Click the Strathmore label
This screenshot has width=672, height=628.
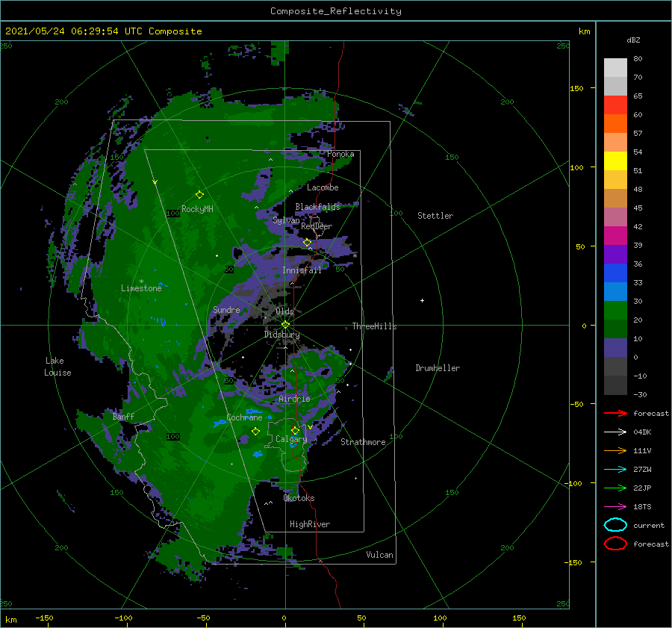point(363,442)
